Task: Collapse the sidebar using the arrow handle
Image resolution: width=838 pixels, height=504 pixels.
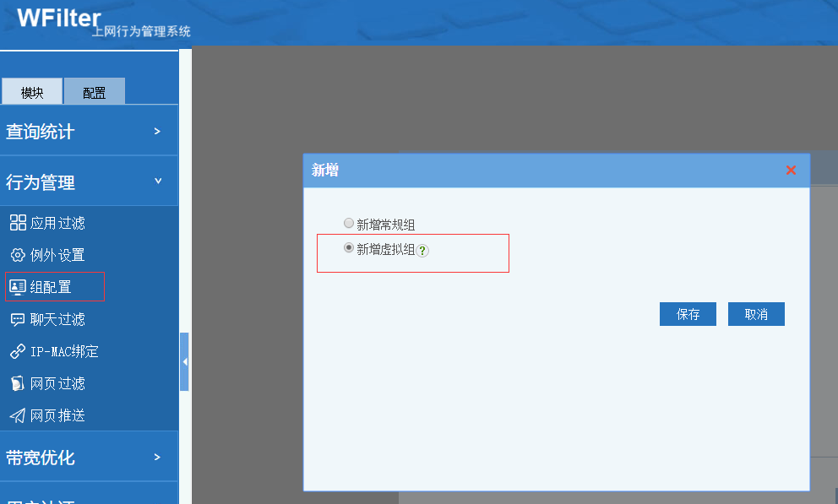Action: tap(184, 362)
